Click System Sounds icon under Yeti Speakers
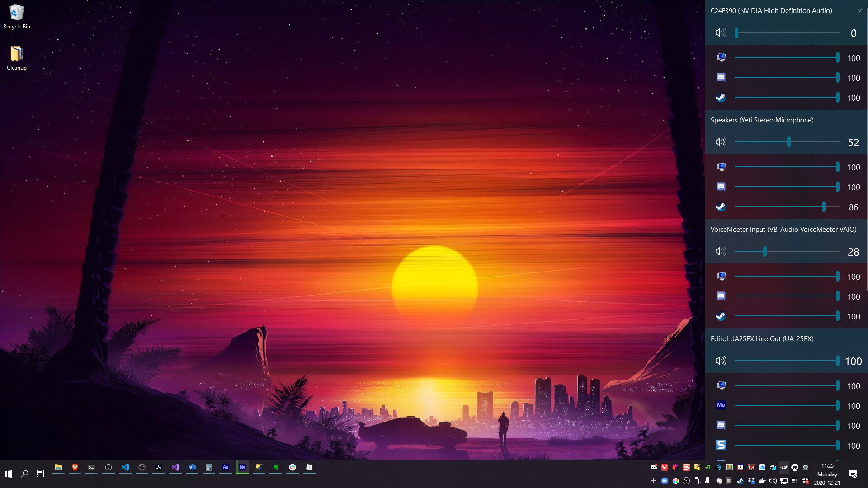This screenshot has height=488, width=868. (721, 167)
